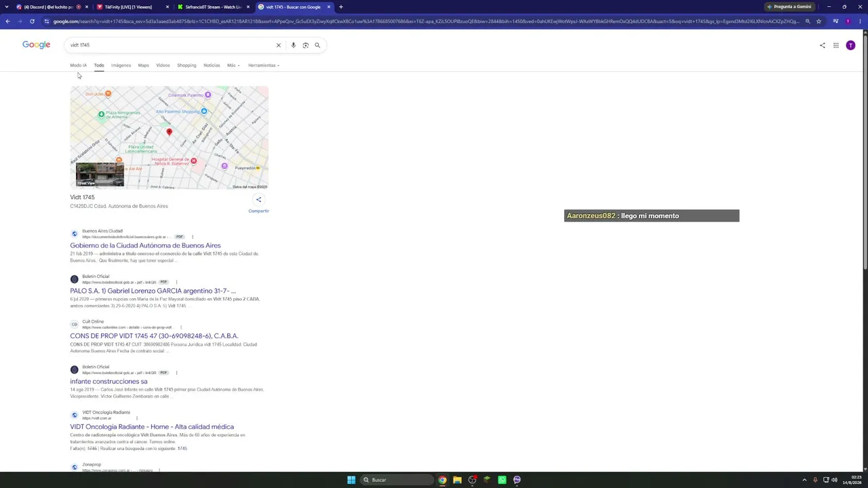Expand the Más dropdown

pyautogui.click(x=233, y=65)
